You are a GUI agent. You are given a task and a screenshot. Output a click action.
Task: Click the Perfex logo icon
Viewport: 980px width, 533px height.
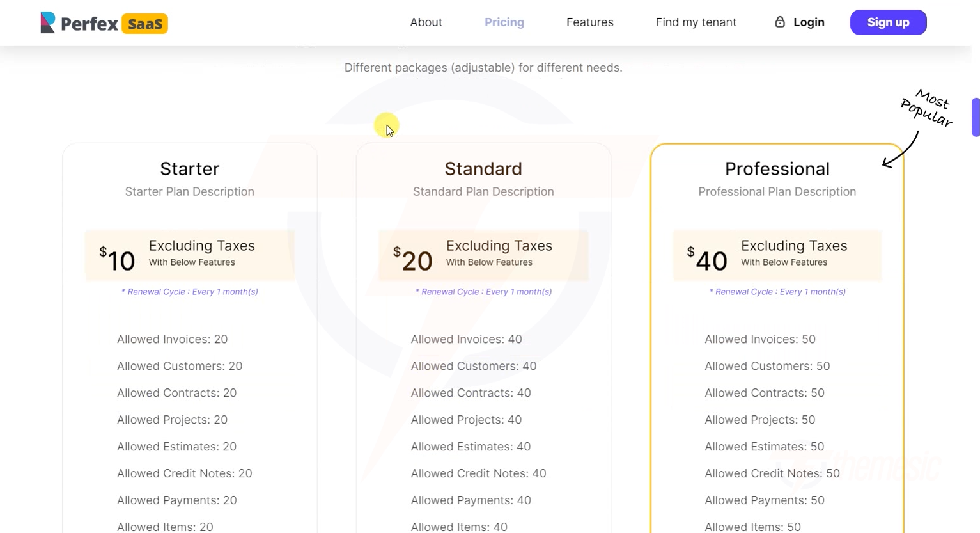click(47, 22)
